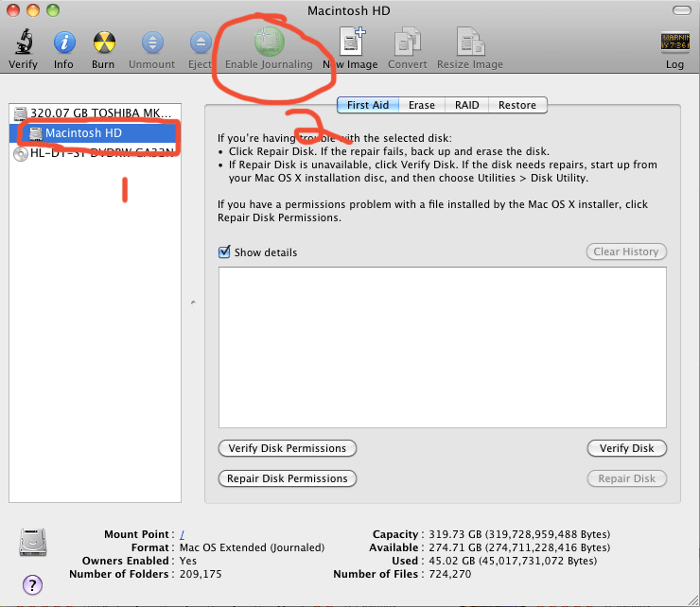Click the Verify Disk button

(626, 448)
